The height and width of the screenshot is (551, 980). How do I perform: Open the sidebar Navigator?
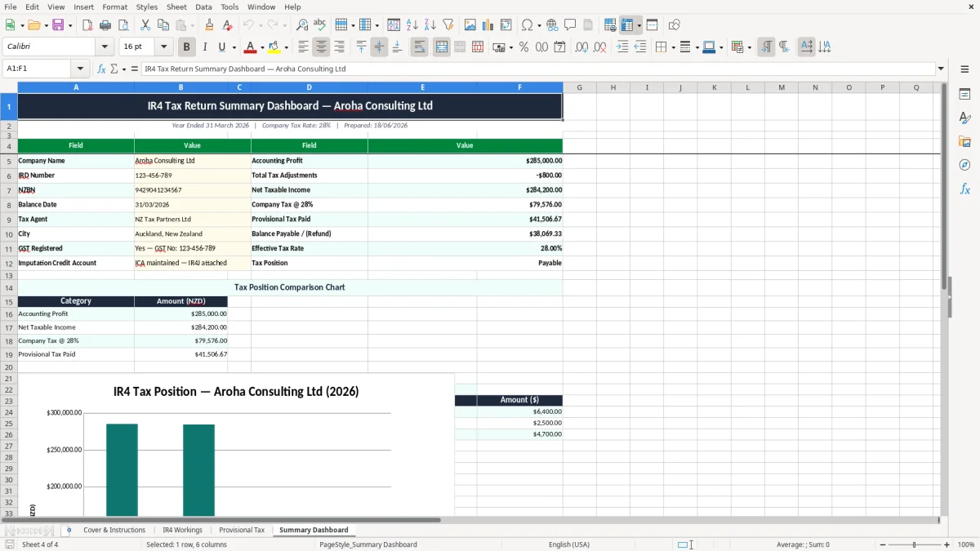click(x=964, y=165)
